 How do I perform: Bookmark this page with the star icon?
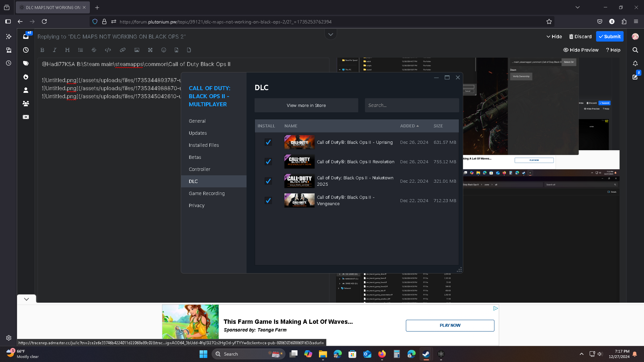pyautogui.click(x=549, y=21)
